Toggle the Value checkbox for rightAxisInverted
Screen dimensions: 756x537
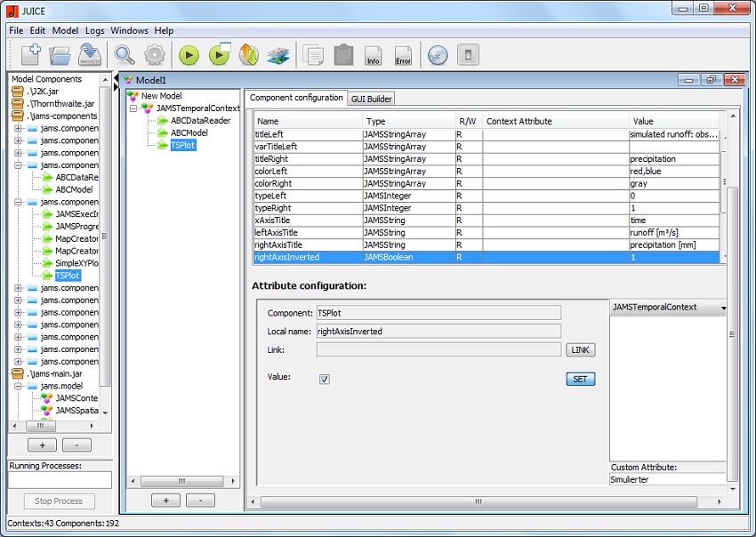click(x=325, y=379)
